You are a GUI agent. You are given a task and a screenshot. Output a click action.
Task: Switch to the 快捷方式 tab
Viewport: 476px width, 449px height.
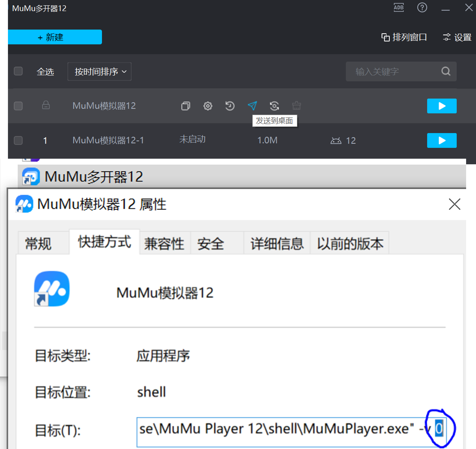pyautogui.click(x=104, y=241)
